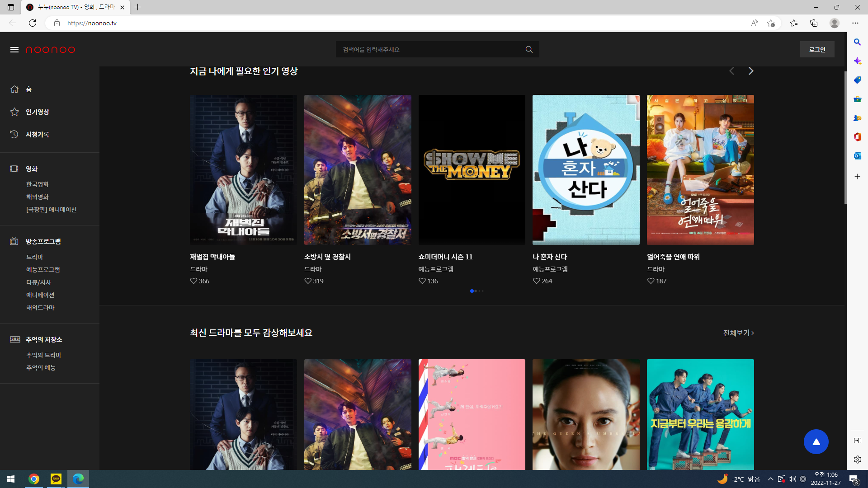This screenshot has width=868, height=488.
Task: Click the search magnifier icon in search bar
Action: point(529,50)
